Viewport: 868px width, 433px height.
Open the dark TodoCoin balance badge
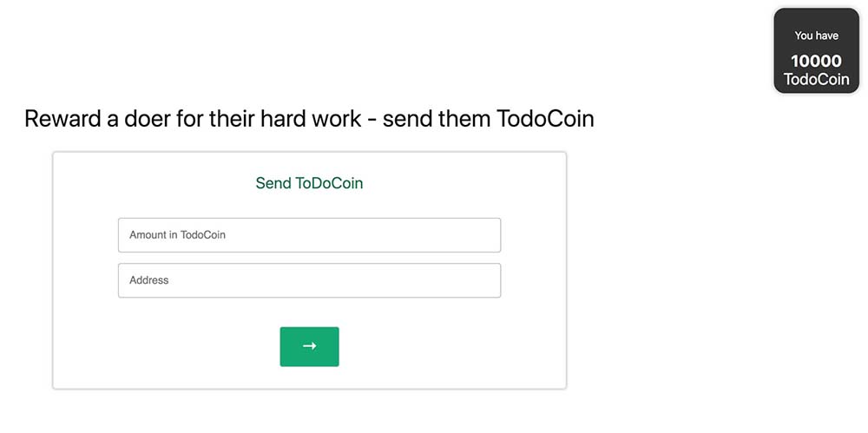tap(816, 50)
